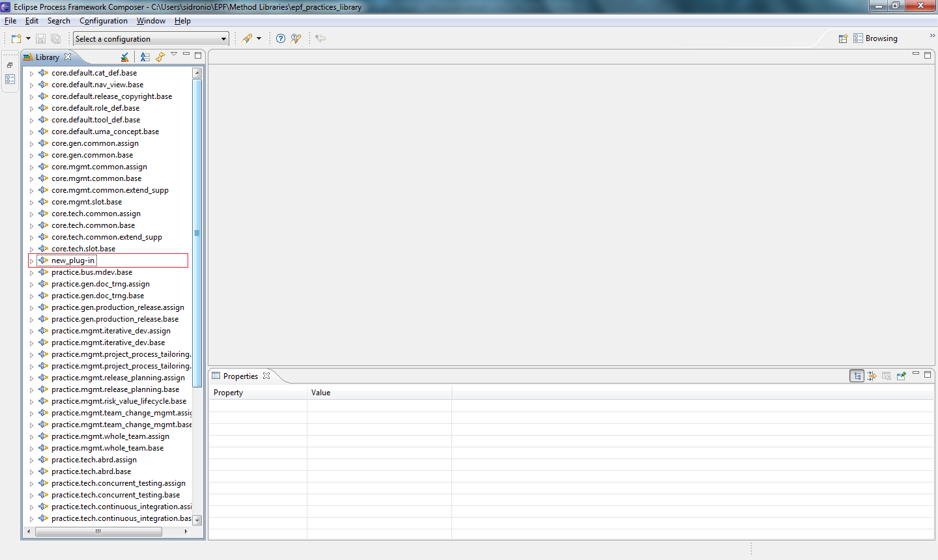Click the Value column header
The width and height of the screenshot is (938, 560).
click(x=380, y=393)
